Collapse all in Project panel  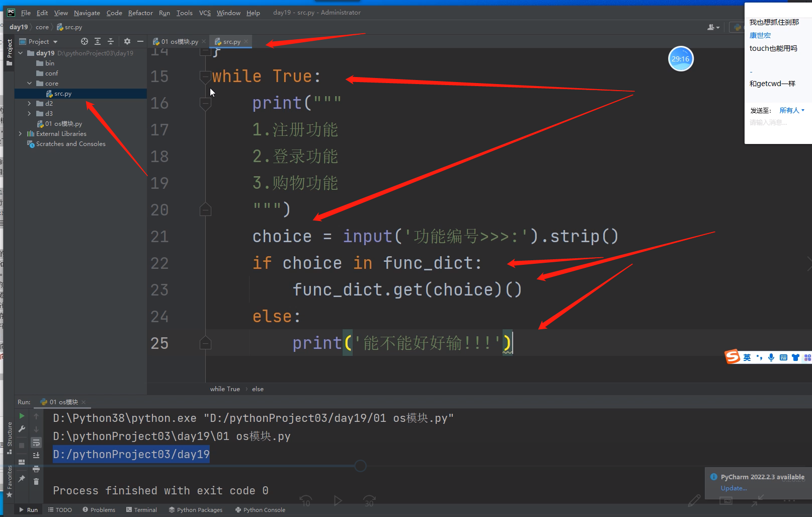(111, 41)
